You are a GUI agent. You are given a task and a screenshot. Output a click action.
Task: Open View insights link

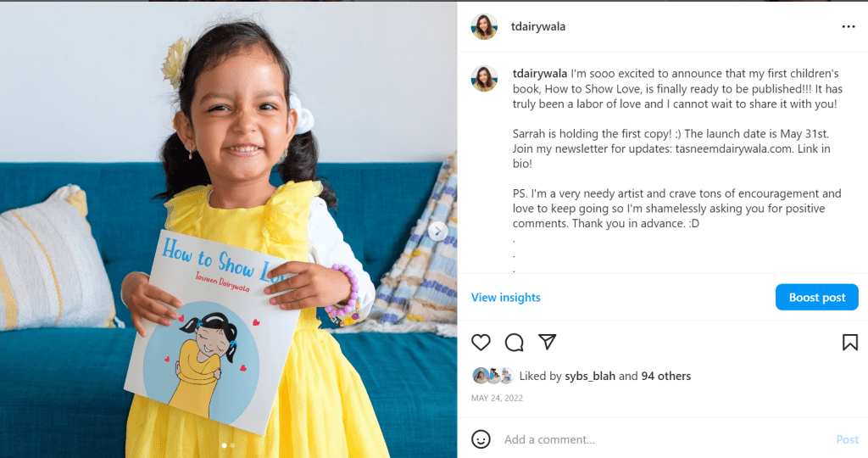point(505,298)
